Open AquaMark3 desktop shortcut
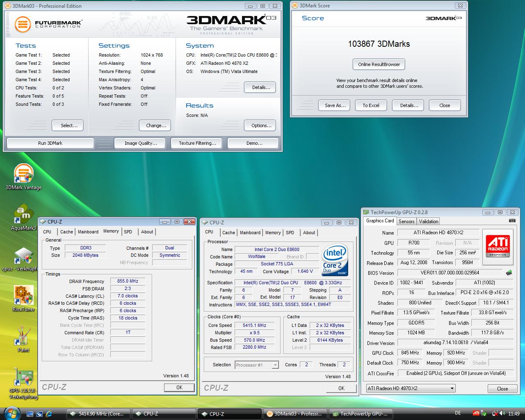This screenshot has width=525, height=420. [23, 217]
